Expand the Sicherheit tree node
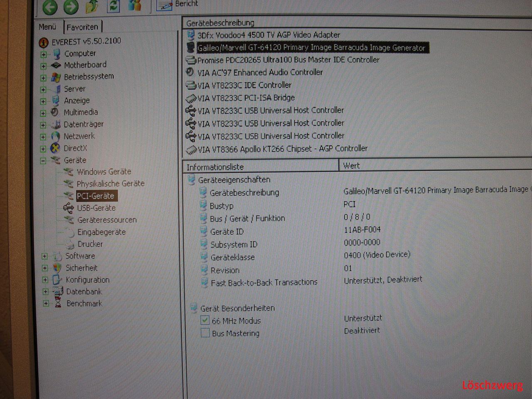The image size is (532, 399). [45, 268]
